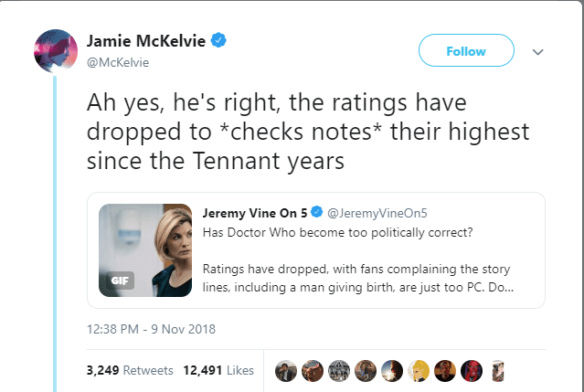Screen dimensions: 584x392
Task: Open the @JeremyVineOn5 handle
Action: coord(377,213)
